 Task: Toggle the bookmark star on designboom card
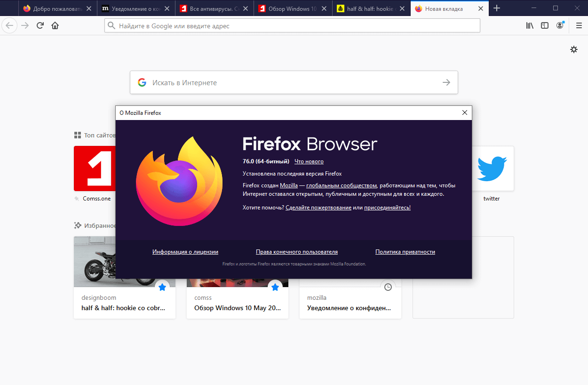162,287
